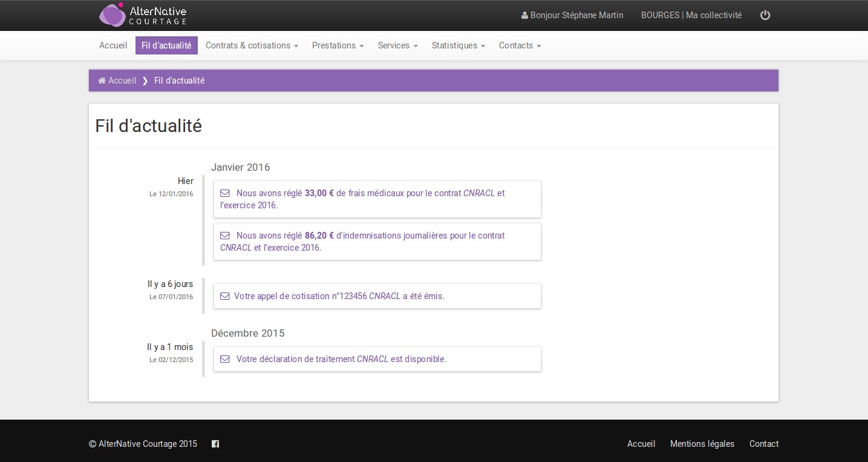Click user icon beside Bonjour Stéphane Martin
868x462 pixels.
coord(524,16)
